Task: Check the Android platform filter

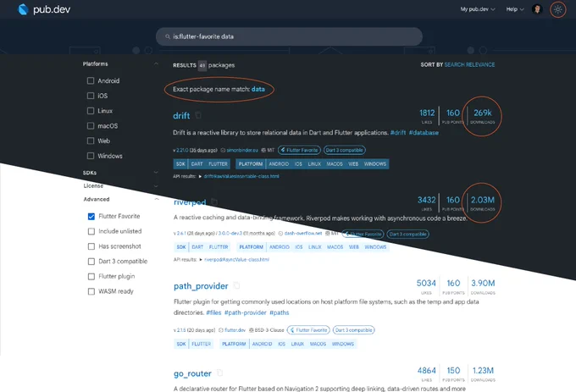Action: coord(91,80)
